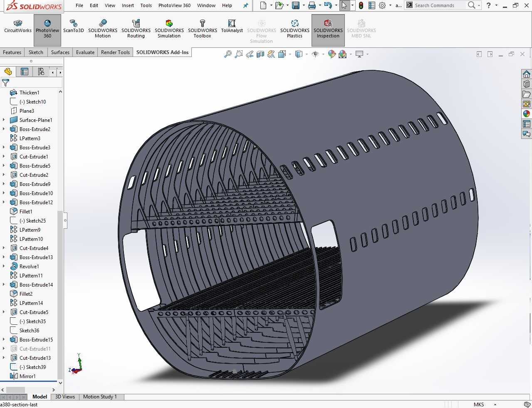Open the ConfigurationManager tab
Viewport: 532px width, 408px height.
click(x=41, y=72)
